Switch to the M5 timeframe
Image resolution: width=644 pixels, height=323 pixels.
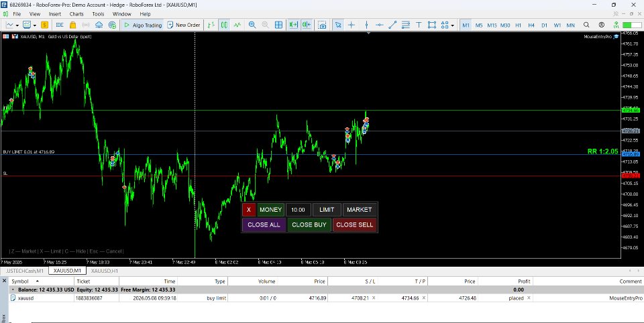pyautogui.click(x=479, y=25)
